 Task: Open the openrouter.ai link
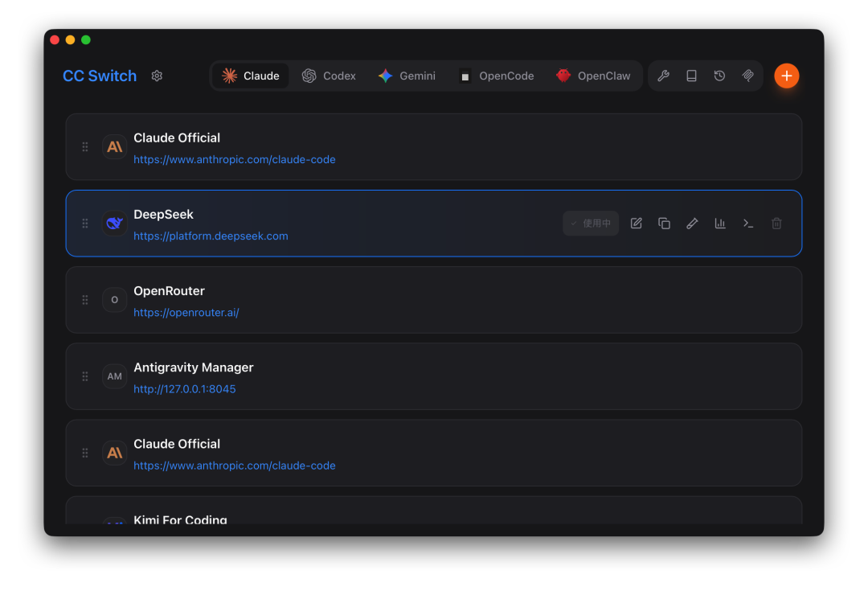tap(186, 313)
